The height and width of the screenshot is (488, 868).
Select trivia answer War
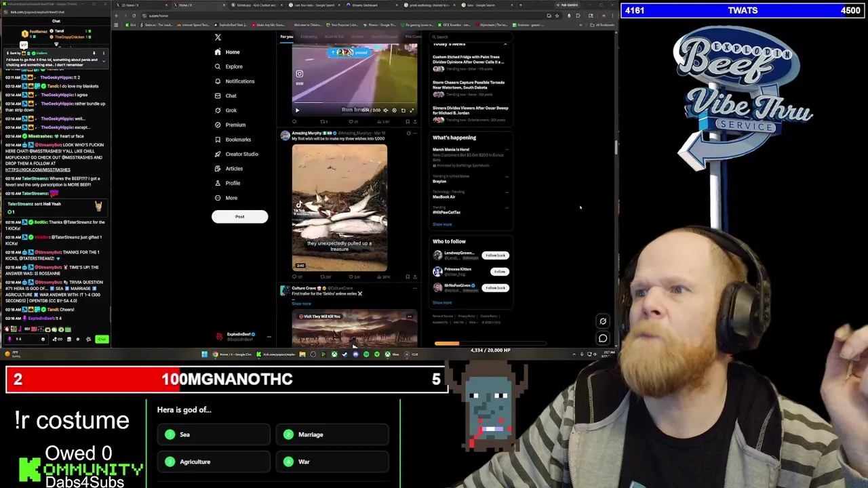[x=332, y=462]
